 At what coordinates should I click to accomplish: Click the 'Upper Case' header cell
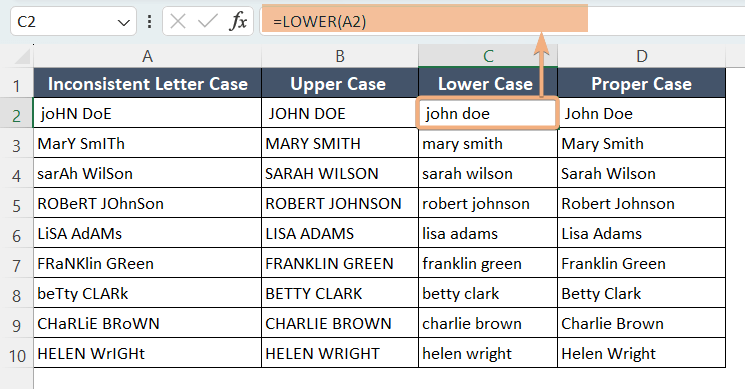(340, 83)
